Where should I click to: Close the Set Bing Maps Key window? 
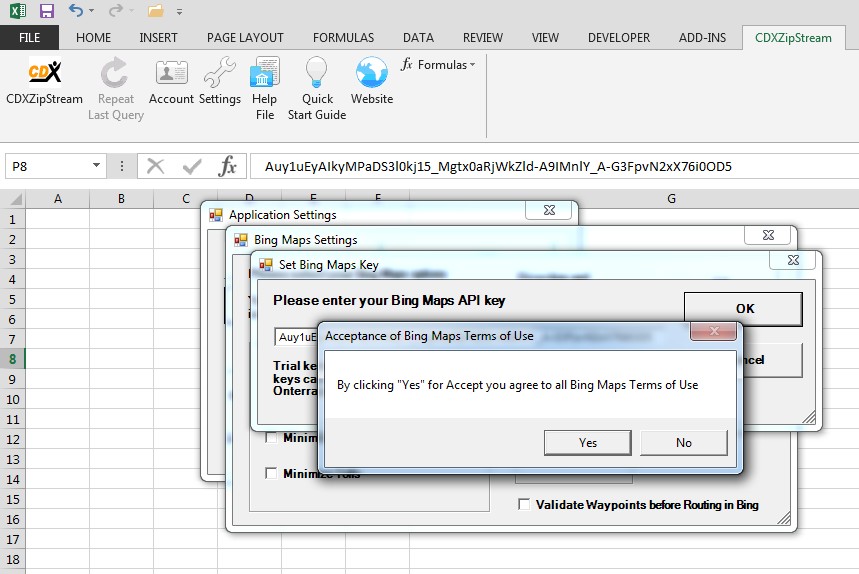(x=793, y=260)
